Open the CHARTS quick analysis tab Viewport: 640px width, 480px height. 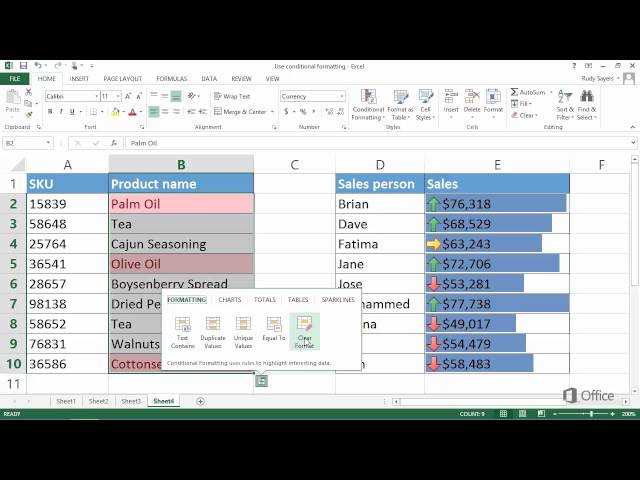[229, 300]
